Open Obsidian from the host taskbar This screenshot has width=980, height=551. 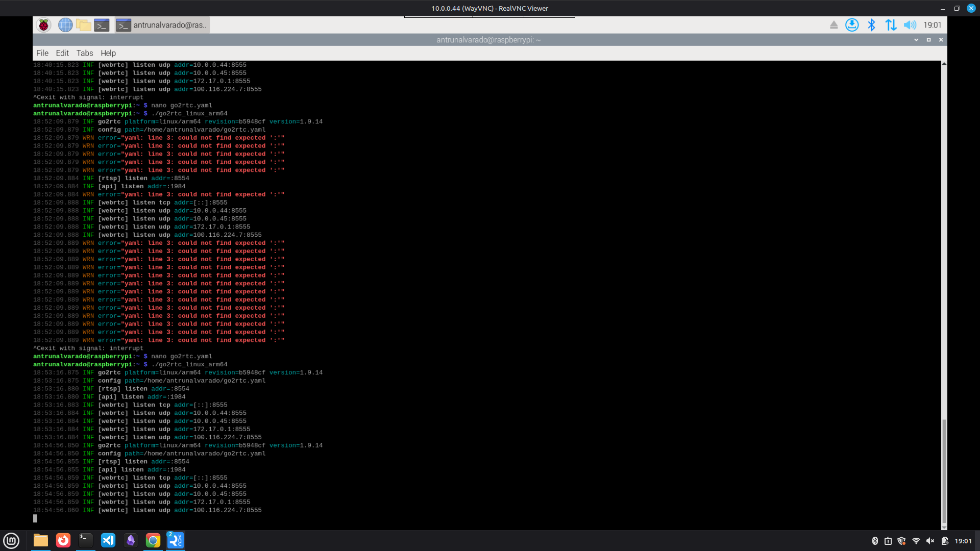[131, 540]
